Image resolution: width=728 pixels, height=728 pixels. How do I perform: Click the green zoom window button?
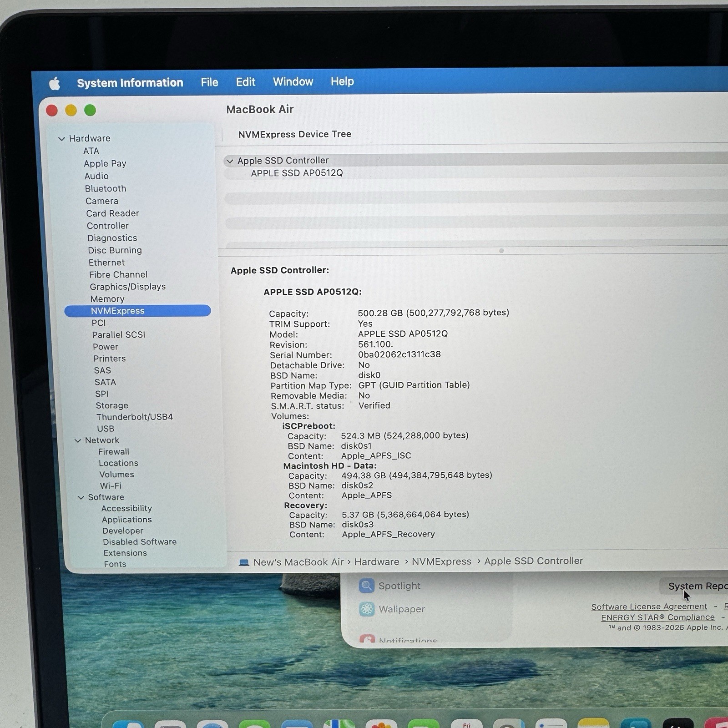click(90, 110)
